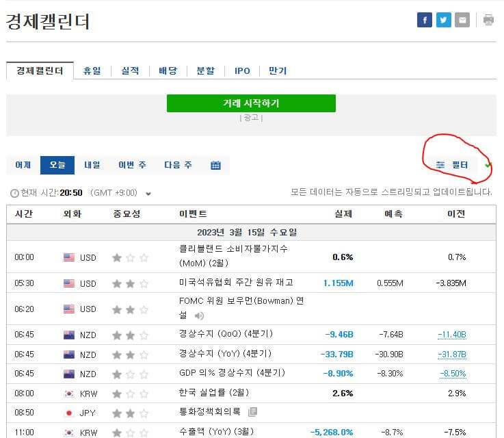
Task: Show 이번 주 this week's events
Action: pyautogui.click(x=133, y=165)
